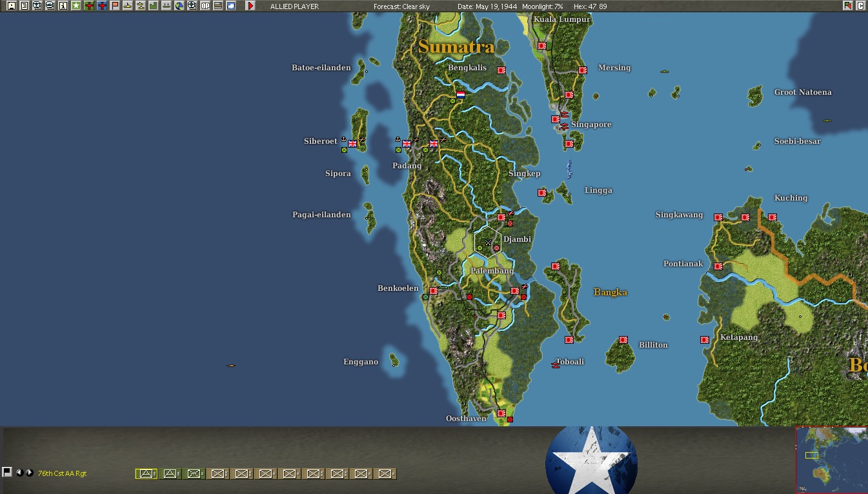Click the red ship icon near Toboali
The width and height of the screenshot is (868, 494).
point(556,365)
